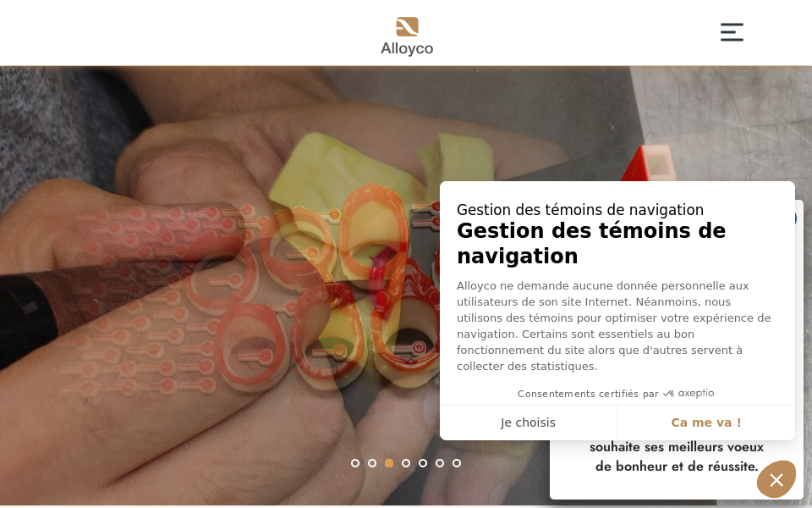812x508 pixels.
Task: Click the "Consentements certifiés par" label
Action: tap(588, 394)
